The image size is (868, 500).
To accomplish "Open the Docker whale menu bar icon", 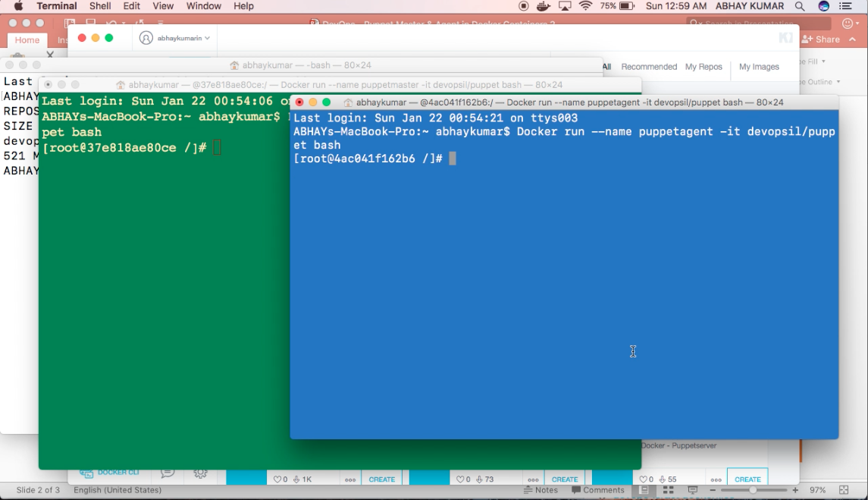I will (543, 6).
